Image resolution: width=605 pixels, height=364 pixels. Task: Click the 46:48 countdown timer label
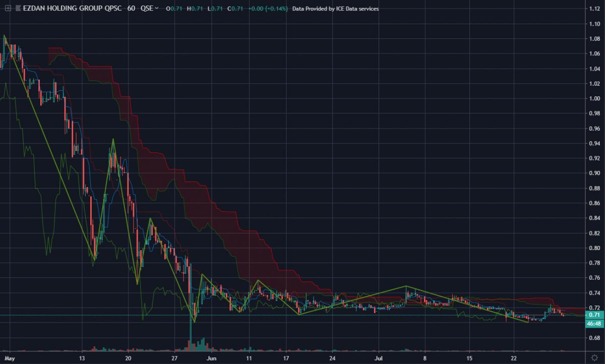tap(593, 323)
